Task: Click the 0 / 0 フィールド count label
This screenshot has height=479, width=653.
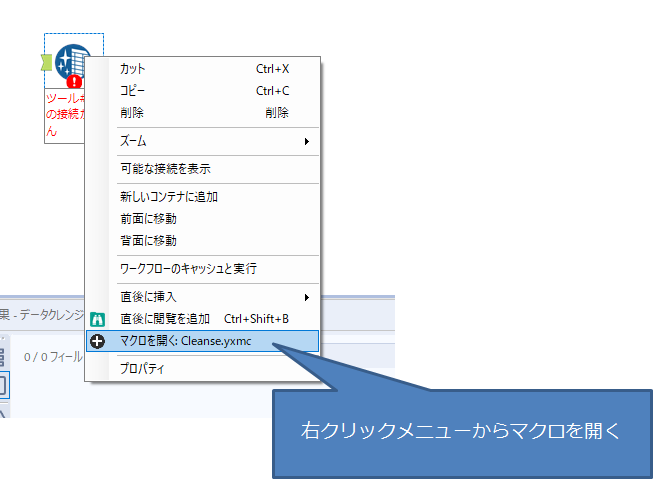Action: tap(53, 355)
